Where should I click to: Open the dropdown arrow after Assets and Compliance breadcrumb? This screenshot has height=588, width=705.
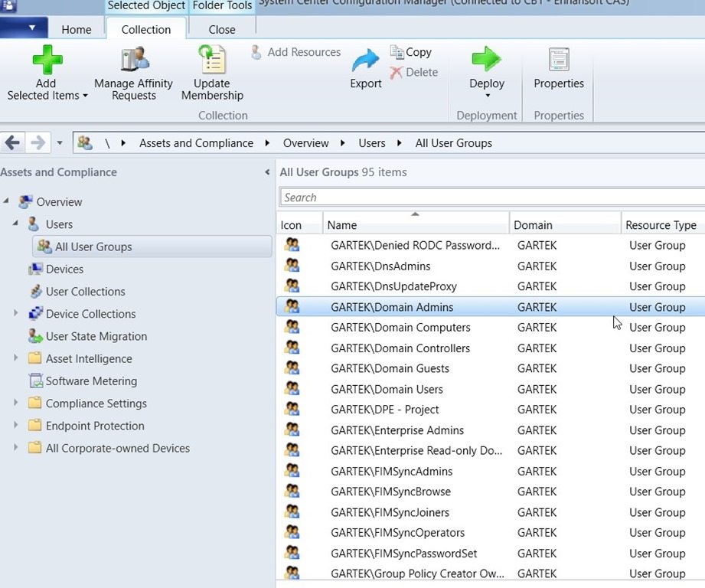(x=267, y=143)
